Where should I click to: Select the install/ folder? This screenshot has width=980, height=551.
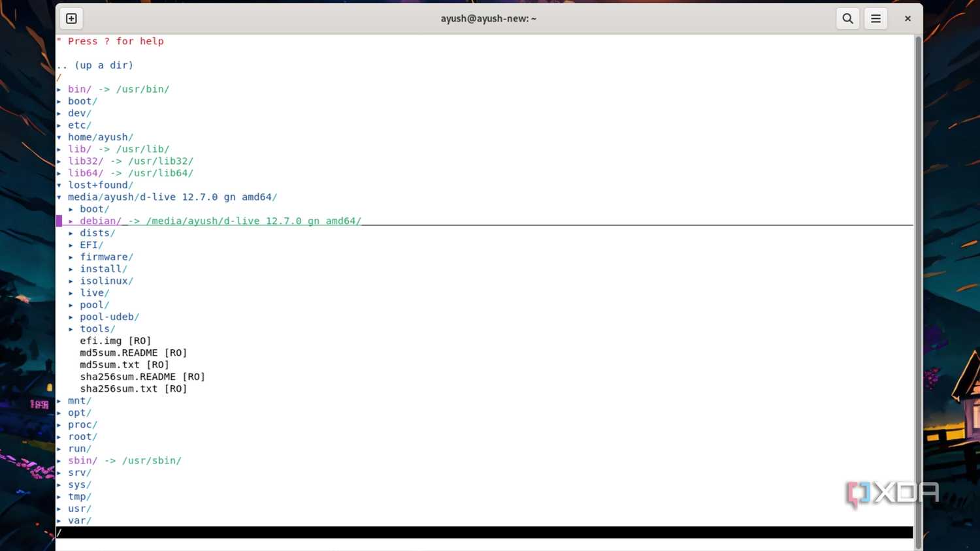tap(103, 269)
